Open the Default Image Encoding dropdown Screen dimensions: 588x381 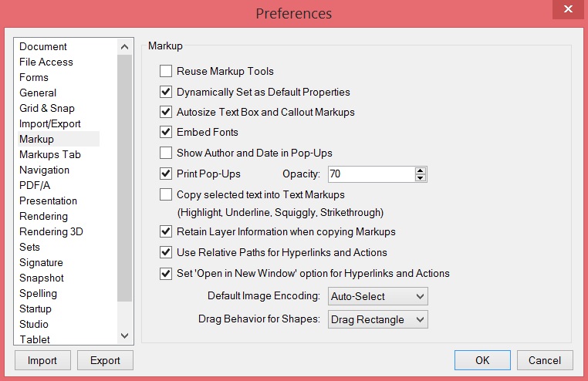click(377, 296)
